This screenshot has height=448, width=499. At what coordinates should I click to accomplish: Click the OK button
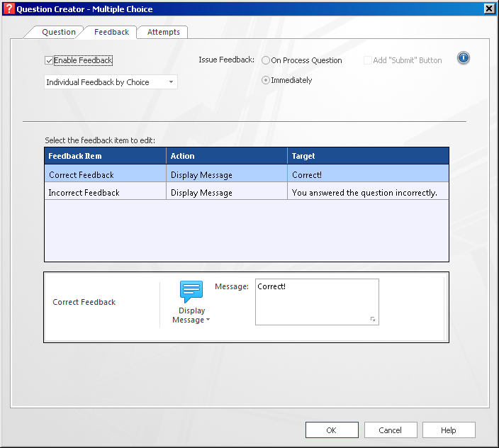(x=332, y=430)
